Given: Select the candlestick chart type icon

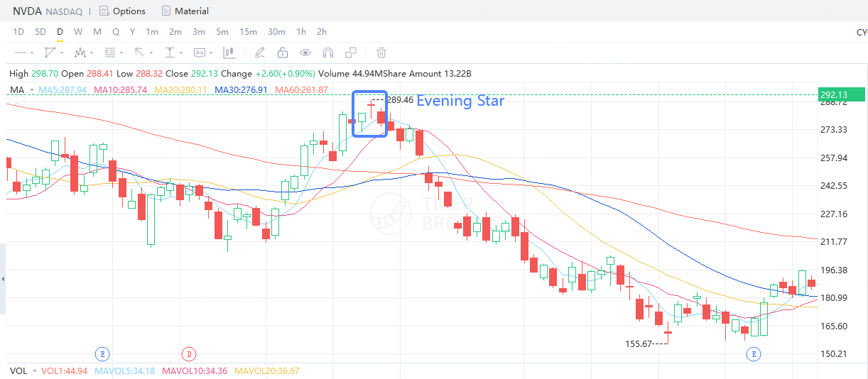Looking at the screenshot, I should [x=229, y=53].
